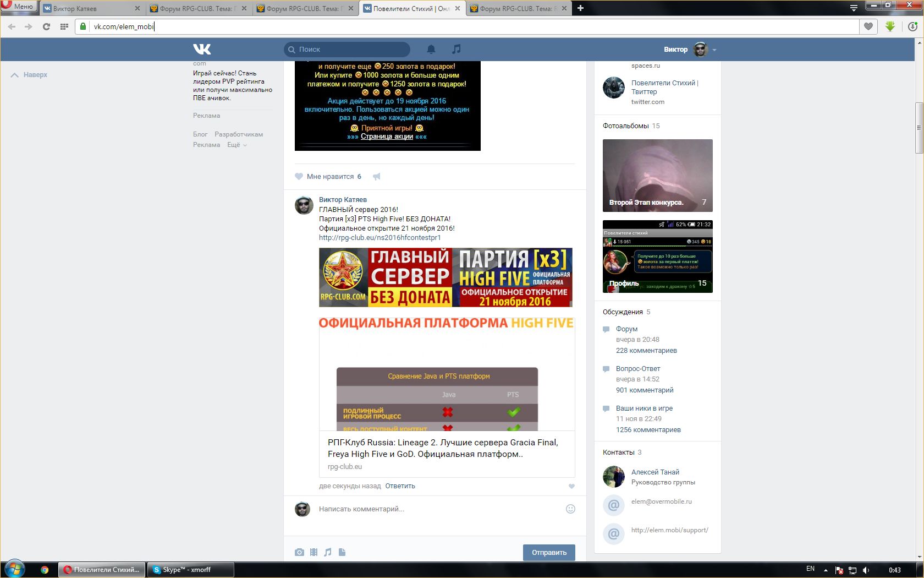
Task: Open rpg-club.eu/ns2016hfcontestpr1 link
Action: 380,238
